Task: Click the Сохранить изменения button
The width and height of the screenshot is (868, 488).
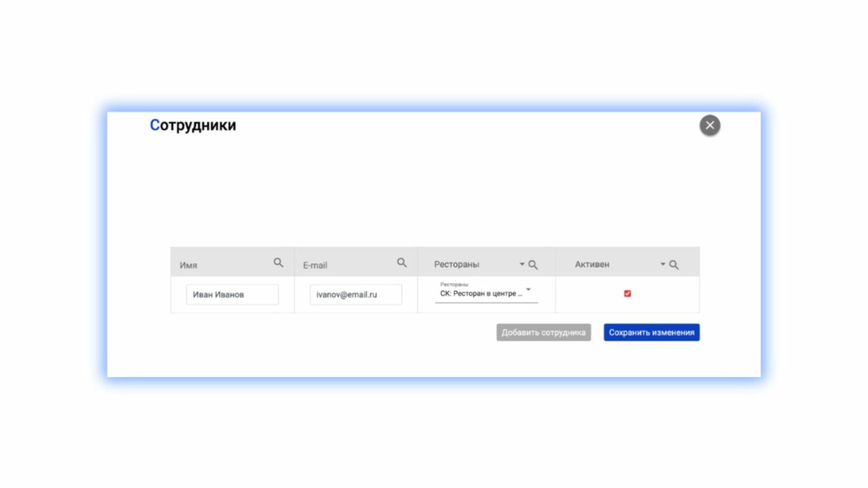Action: [x=652, y=332]
